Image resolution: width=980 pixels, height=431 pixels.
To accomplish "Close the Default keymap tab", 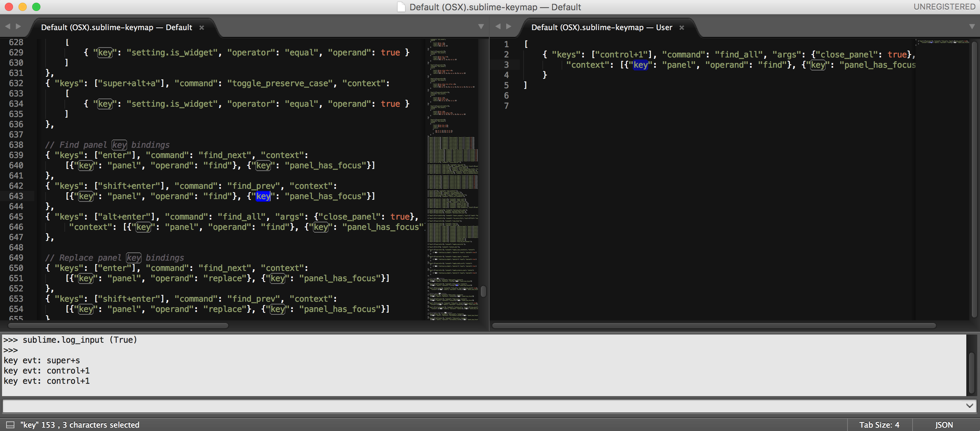I will [202, 28].
